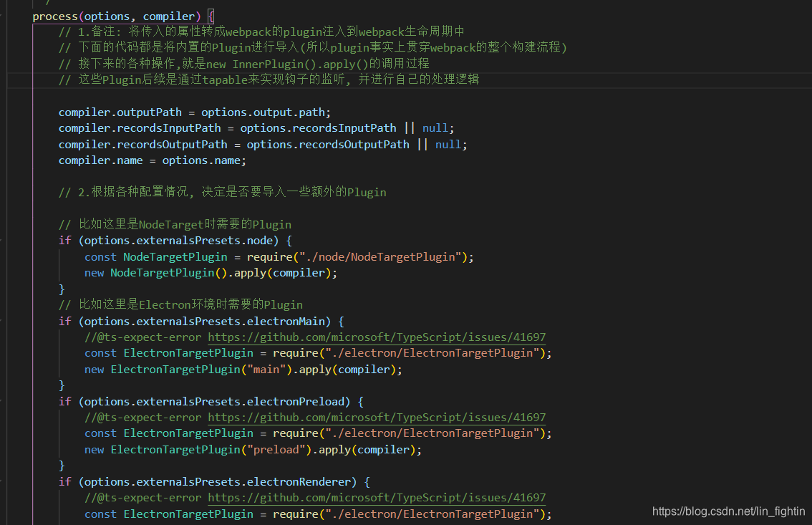Viewport: 812px width, 525px height.
Task: Click '//@ts-expect-error' in electronMain block
Action: tap(143, 337)
